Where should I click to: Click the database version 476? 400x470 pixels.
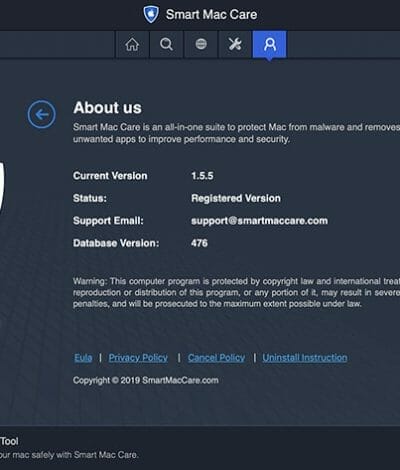click(199, 243)
